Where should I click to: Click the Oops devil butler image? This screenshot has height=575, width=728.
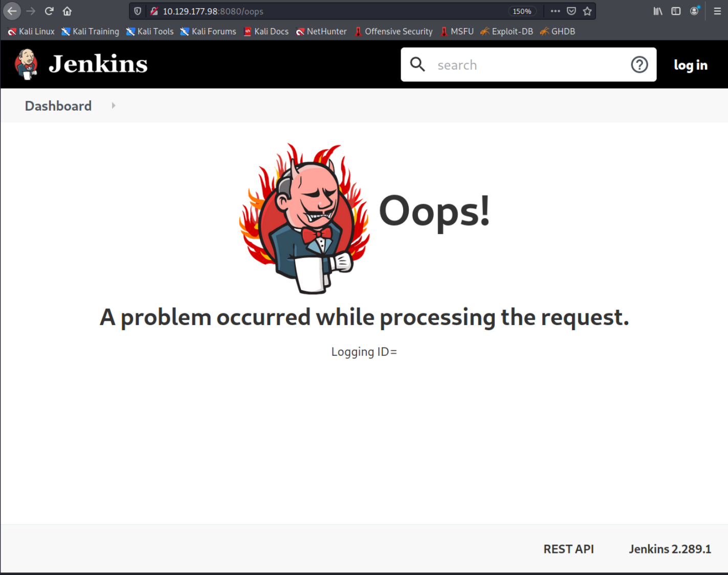pos(305,219)
